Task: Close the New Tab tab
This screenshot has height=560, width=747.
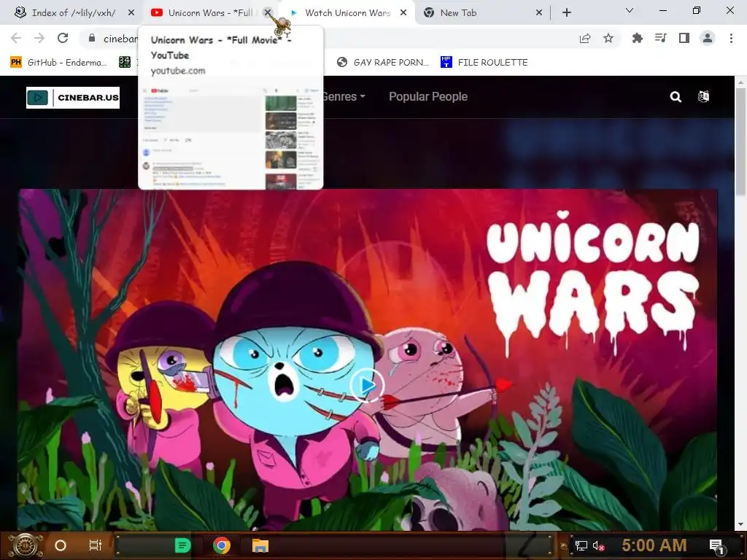Action: pyautogui.click(x=539, y=13)
